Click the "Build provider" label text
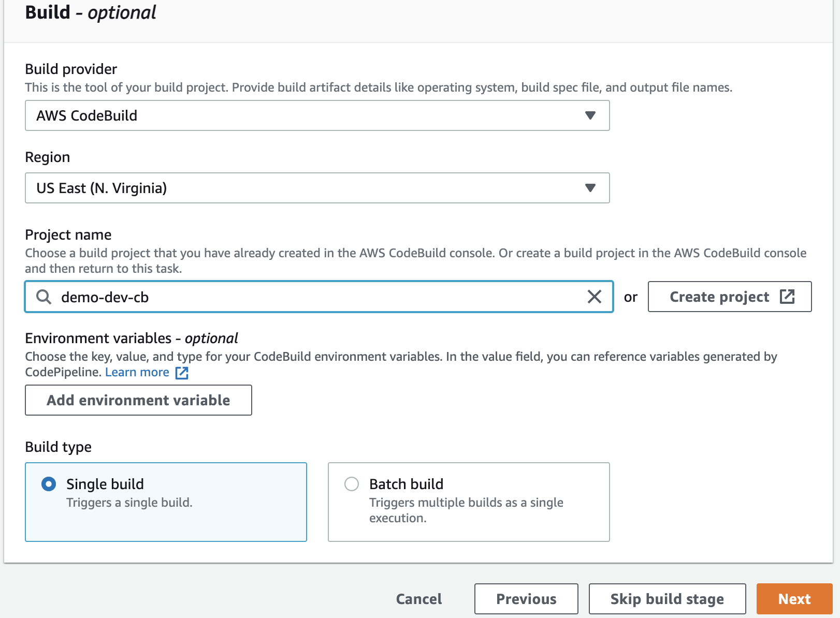 coord(71,69)
